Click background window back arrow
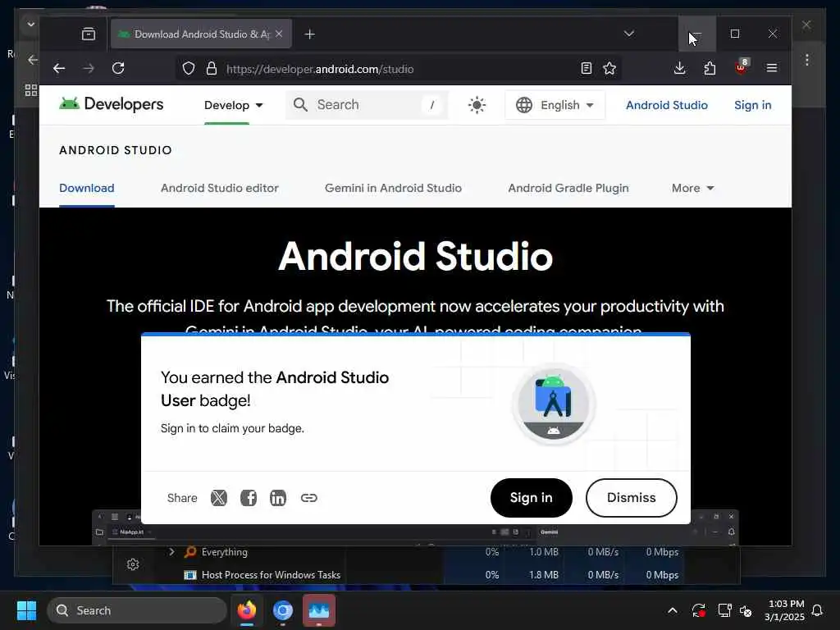 [x=33, y=59]
